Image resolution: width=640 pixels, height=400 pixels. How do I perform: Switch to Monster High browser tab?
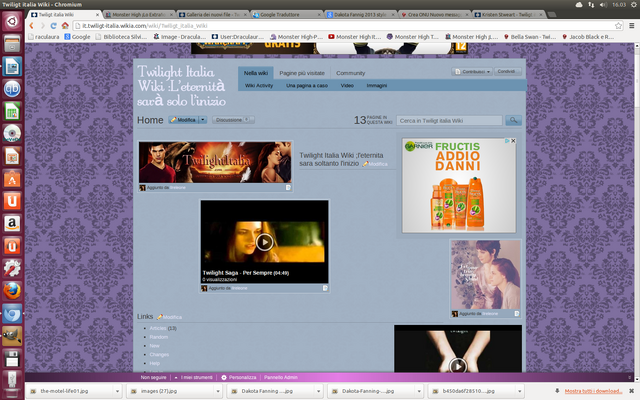click(139, 14)
